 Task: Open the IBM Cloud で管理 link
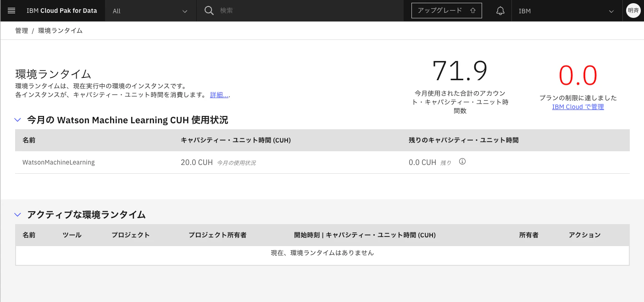click(x=578, y=107)
